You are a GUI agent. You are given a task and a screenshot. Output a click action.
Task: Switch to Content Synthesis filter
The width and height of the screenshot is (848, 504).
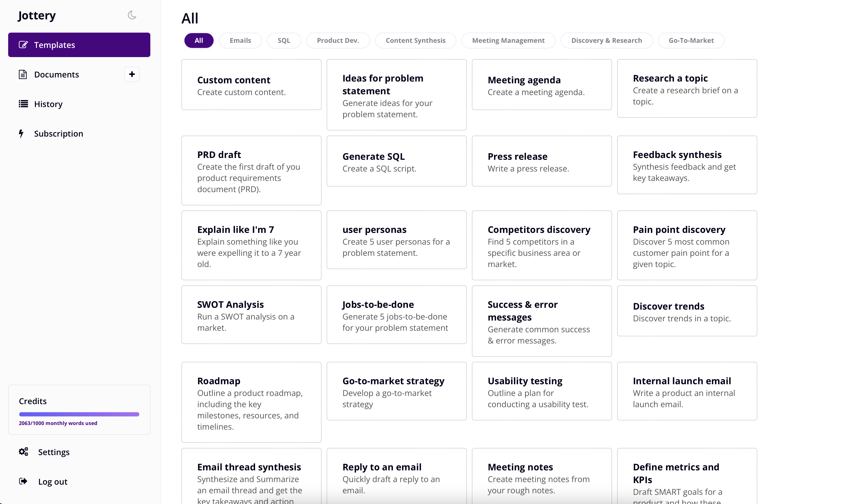point(415,41)
